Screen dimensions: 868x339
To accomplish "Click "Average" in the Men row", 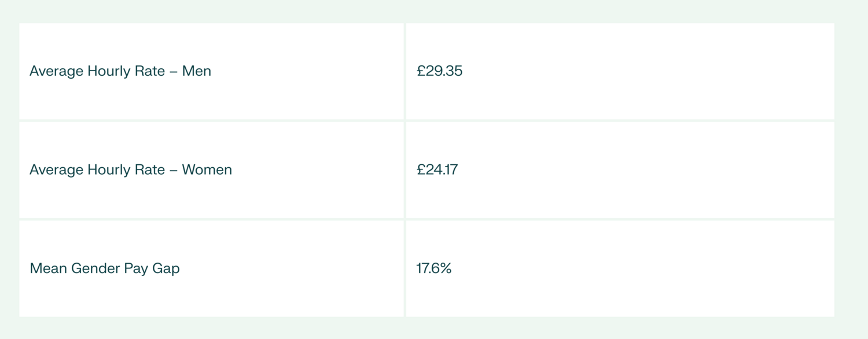I will click(57, 71).
